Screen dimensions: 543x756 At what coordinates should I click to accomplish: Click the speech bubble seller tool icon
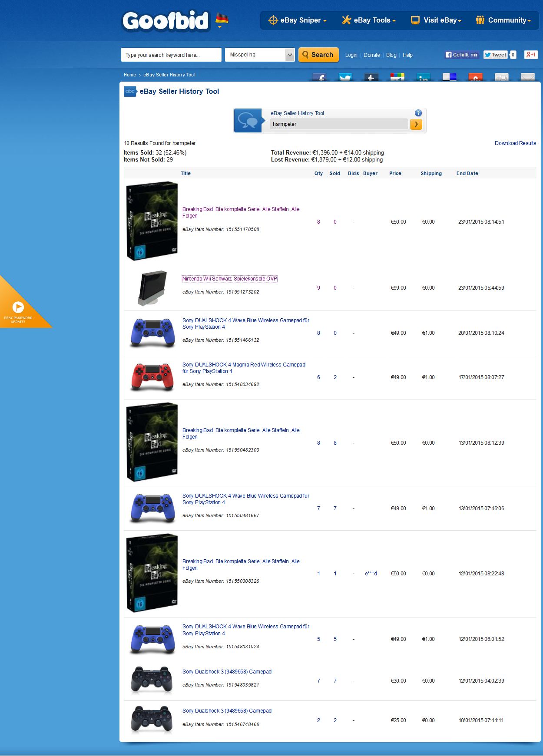click(x=248, y=120)
